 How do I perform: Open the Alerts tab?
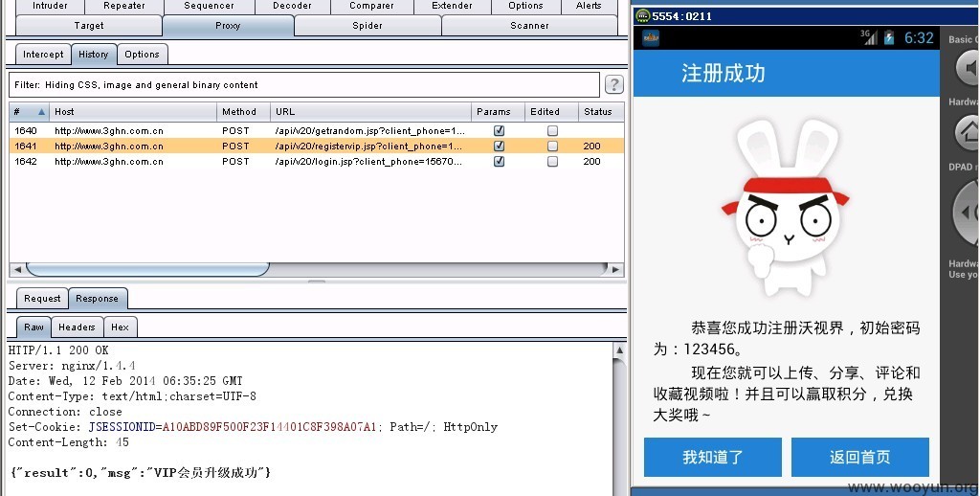click(589, 7)
